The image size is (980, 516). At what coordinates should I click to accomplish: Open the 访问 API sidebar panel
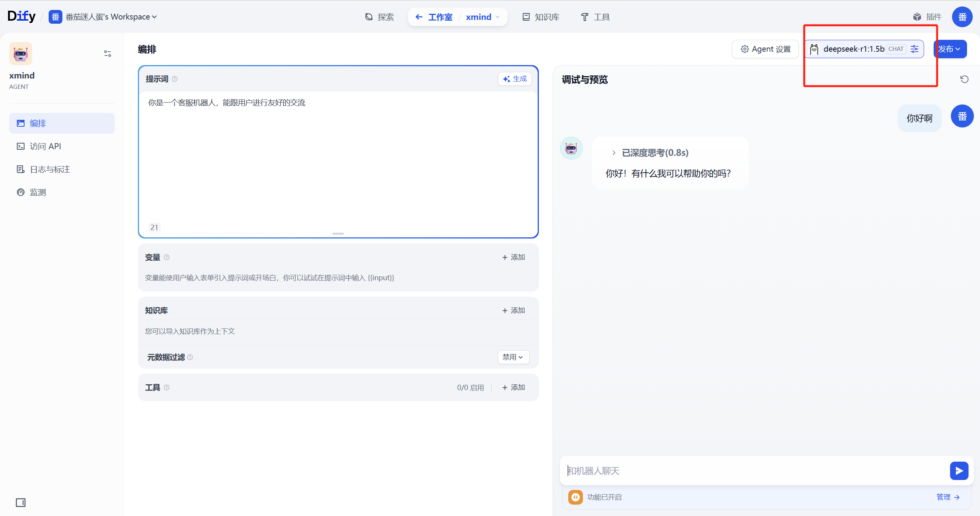click(x=45, y=146)
